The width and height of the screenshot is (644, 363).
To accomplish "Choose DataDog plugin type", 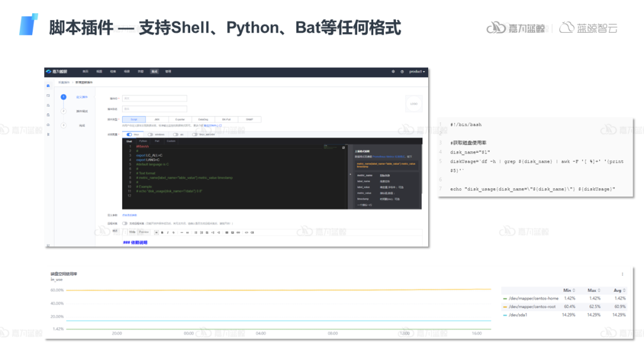I will (x=203, y=119).
